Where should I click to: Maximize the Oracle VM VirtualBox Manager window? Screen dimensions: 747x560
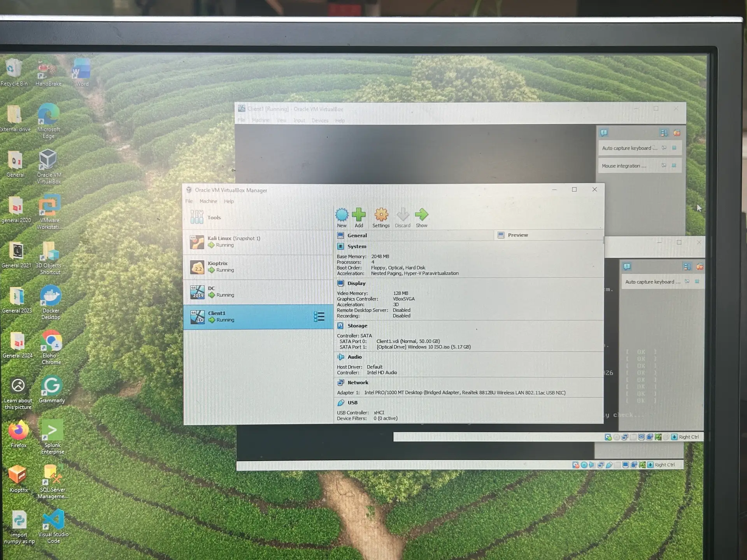point(574,189)
